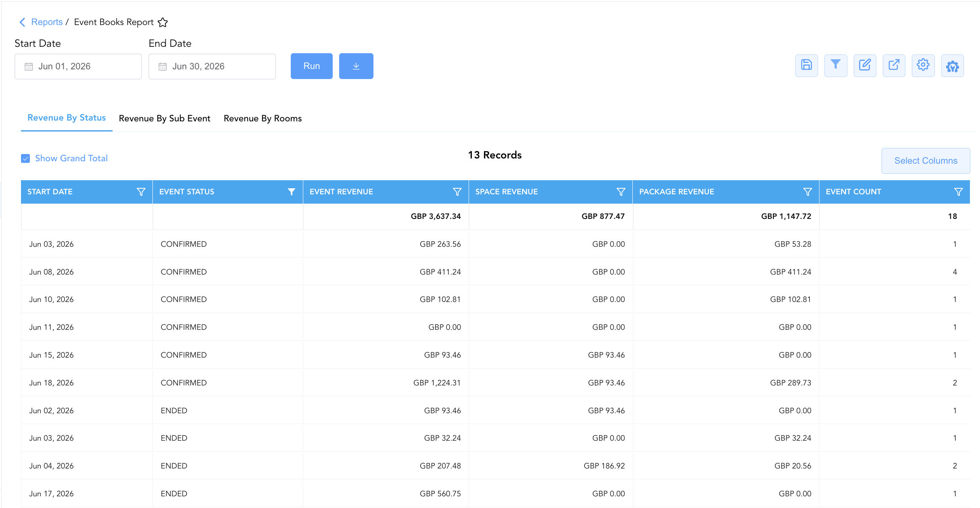Viewport: 980px width, 508px height.
Task: Click the solid gear wrench icon
Action: (x=953, y=65)
